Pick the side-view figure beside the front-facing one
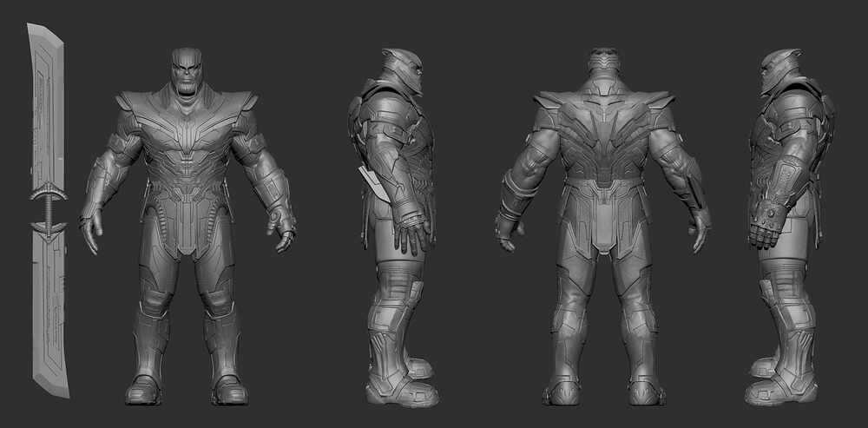The width and height of the screenshot is (868, 428). point(394,228)
